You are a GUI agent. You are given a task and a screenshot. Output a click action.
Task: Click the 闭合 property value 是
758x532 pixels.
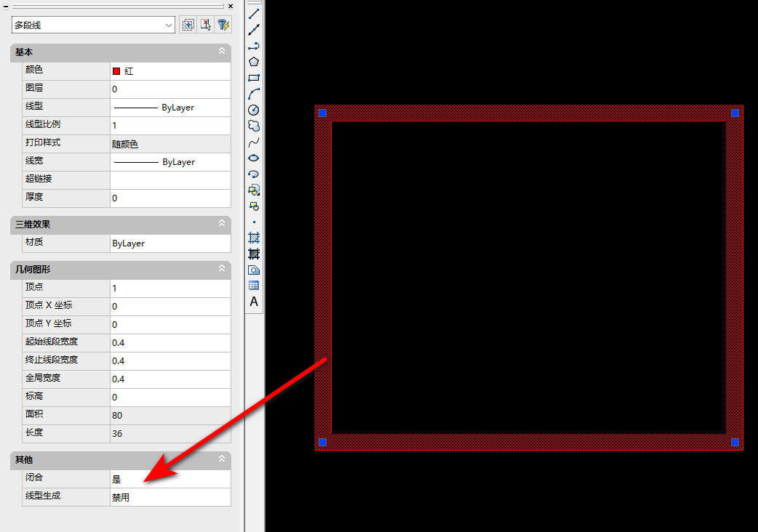[170, 480]
